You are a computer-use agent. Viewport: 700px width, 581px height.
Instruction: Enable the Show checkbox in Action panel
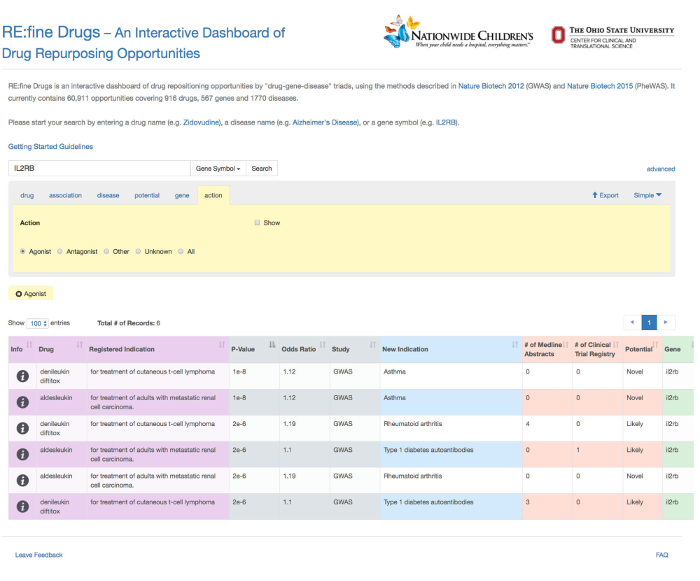click(257, 223)
